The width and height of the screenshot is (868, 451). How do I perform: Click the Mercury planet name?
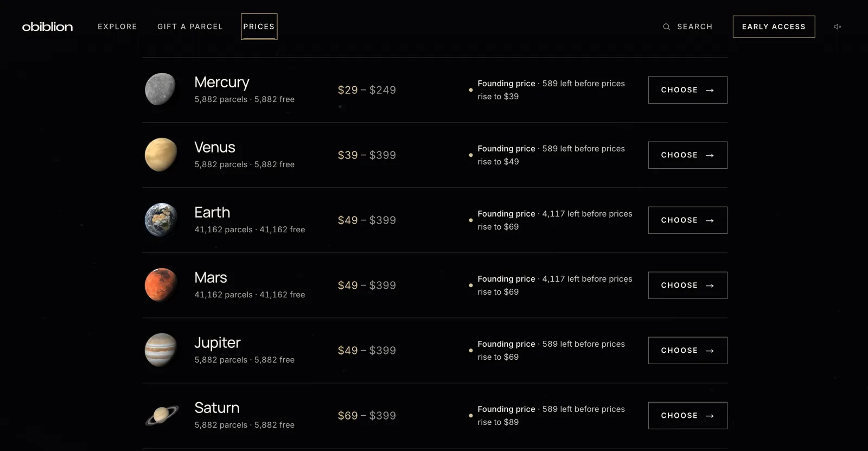(221, 82)
